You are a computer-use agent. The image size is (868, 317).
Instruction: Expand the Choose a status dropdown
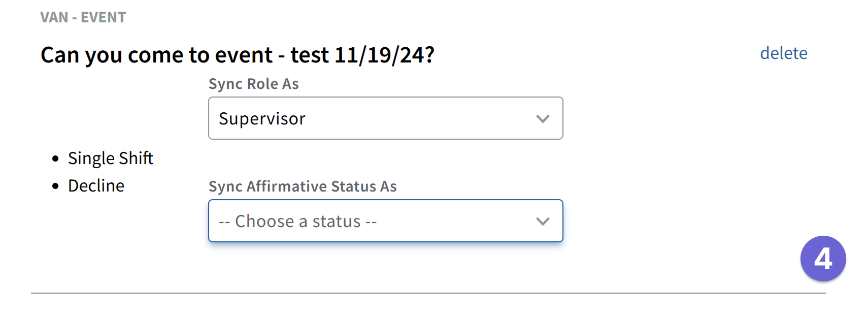386,221
